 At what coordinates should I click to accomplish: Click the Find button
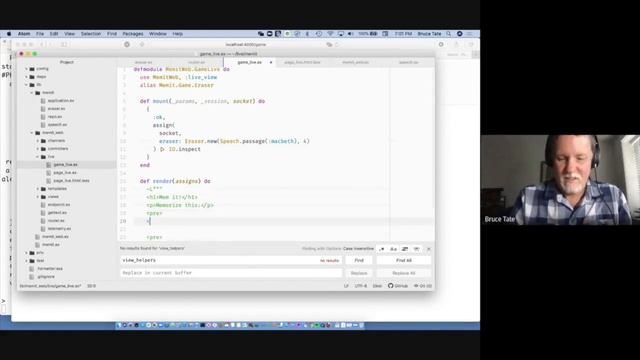pos(359,260)
